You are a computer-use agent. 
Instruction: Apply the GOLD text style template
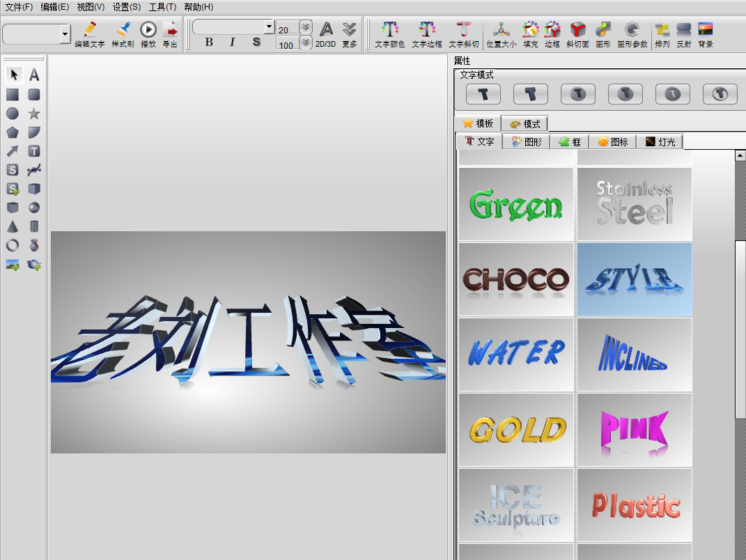pos(516,430)
